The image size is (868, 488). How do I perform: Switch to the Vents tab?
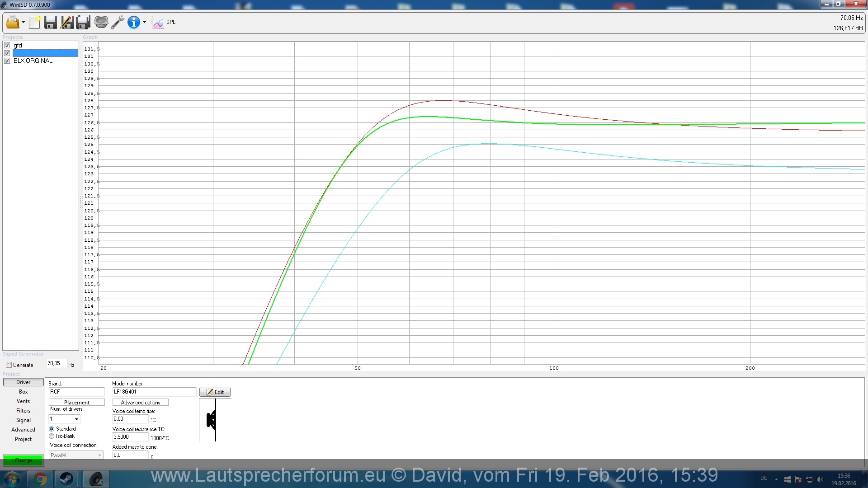coord(24,401)
